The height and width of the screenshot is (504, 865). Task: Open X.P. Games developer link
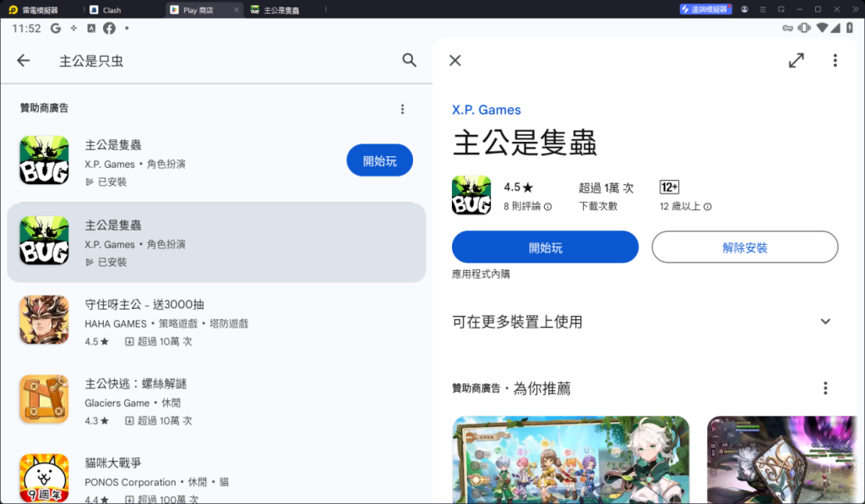click(486, 110)
